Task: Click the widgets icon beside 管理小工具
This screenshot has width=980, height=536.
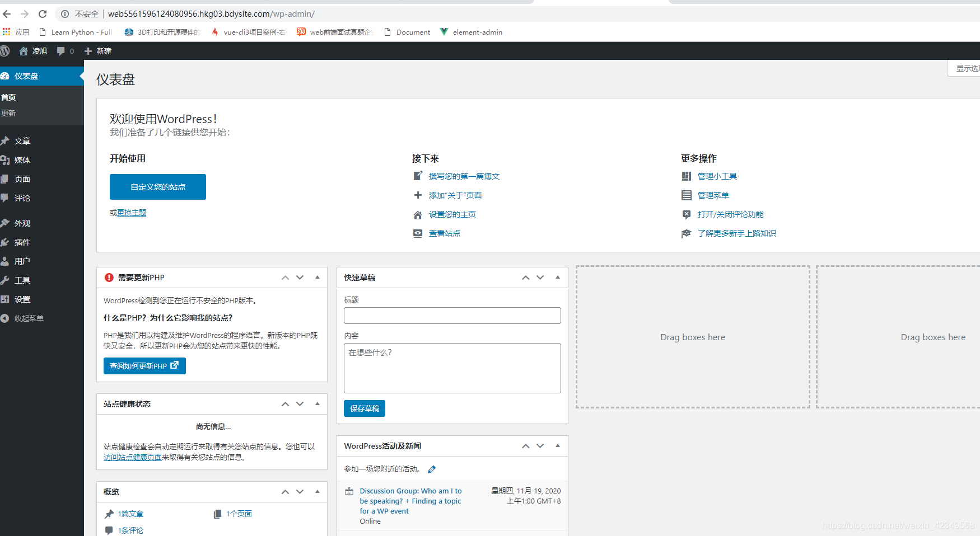Action: click(687, 176)
